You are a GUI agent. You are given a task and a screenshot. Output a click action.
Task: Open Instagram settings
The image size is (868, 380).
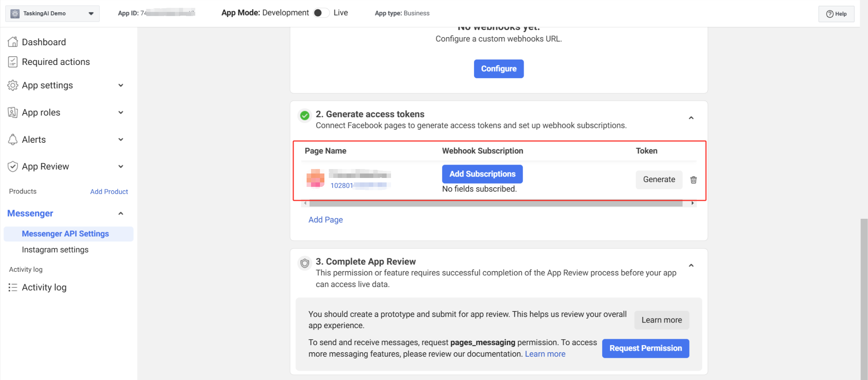pos(55,250)
